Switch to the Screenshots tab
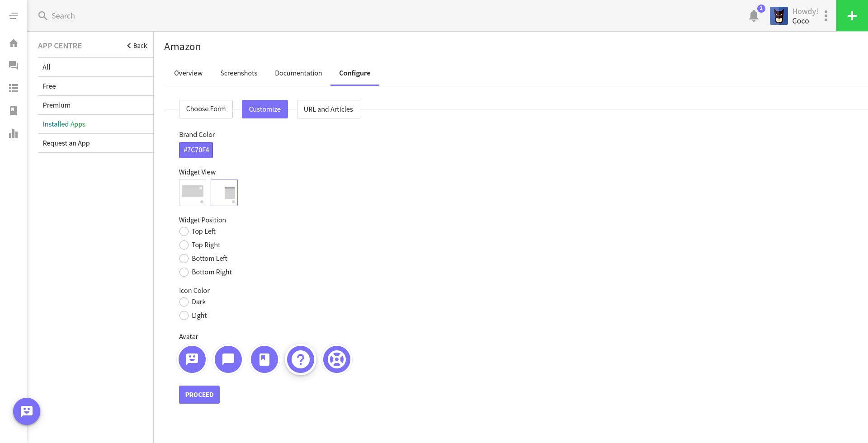The width and height of the screenshot is (868, 443). [239, 73]
